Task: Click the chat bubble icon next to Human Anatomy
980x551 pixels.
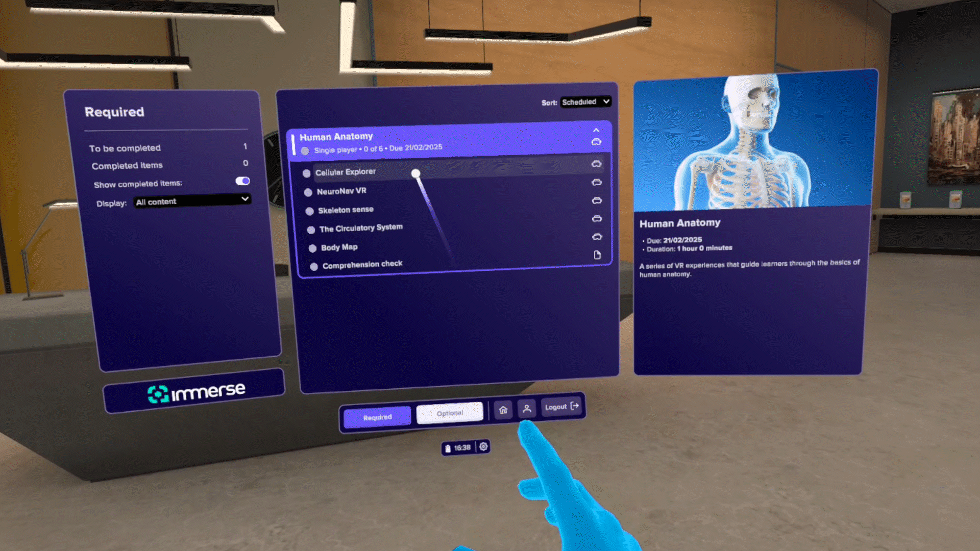Action: tap(595, 142)
